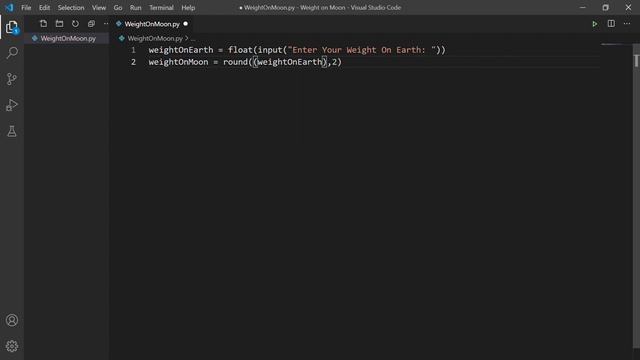Close the VS Code window
The image size is (640, 360).
(628, 7)
